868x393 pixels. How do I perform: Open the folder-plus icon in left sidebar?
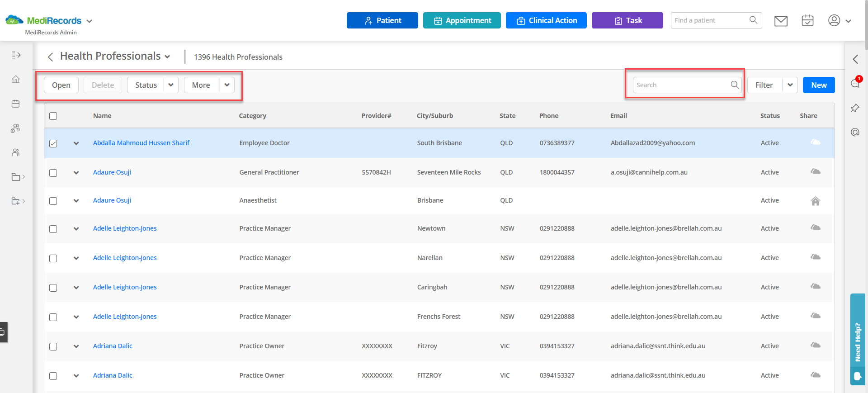[16, 201]
